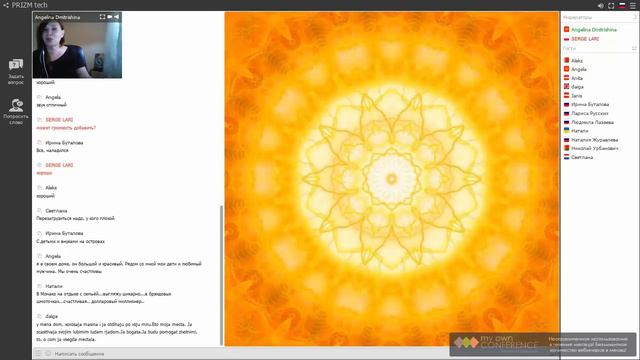Open the hamburger menu at top right
Viewport: 640px width, 360px height.
(x=633, y=6)
